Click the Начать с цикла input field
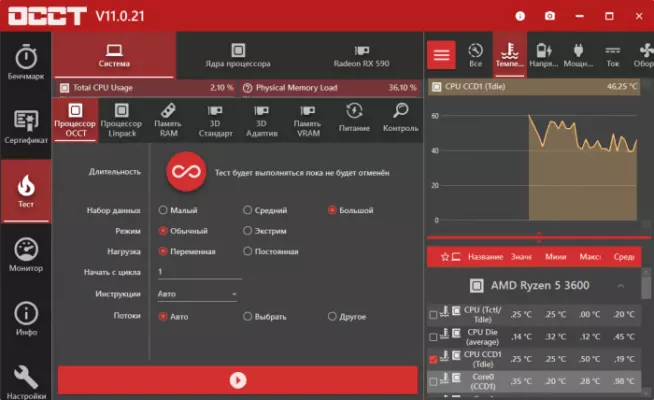This screenshot has width=654, height=400. (198, 272)
